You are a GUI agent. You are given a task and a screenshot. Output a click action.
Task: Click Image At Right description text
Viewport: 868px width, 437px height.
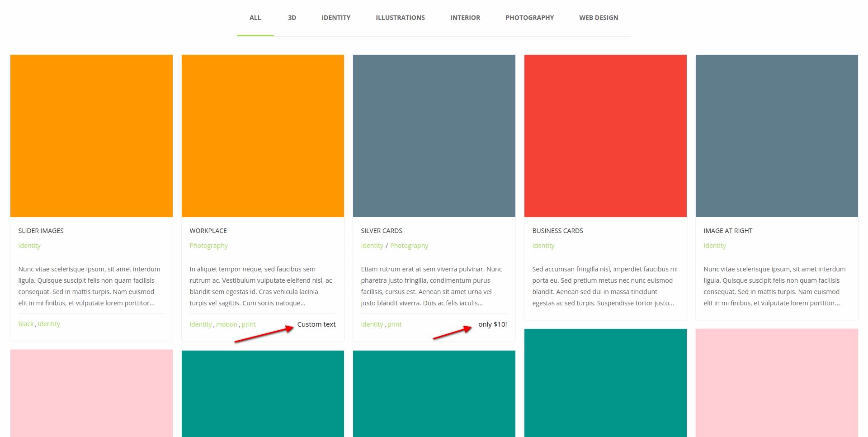pos(775,286)
